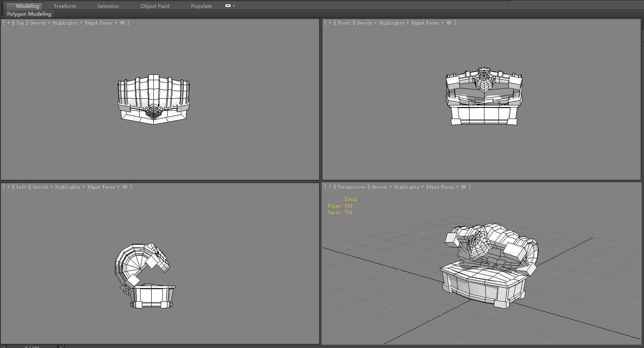Select the chest model in the Front viewport

484,97
